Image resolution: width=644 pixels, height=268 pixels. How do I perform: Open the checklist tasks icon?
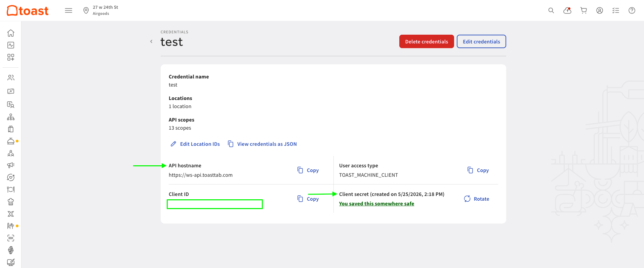(616, 10)
